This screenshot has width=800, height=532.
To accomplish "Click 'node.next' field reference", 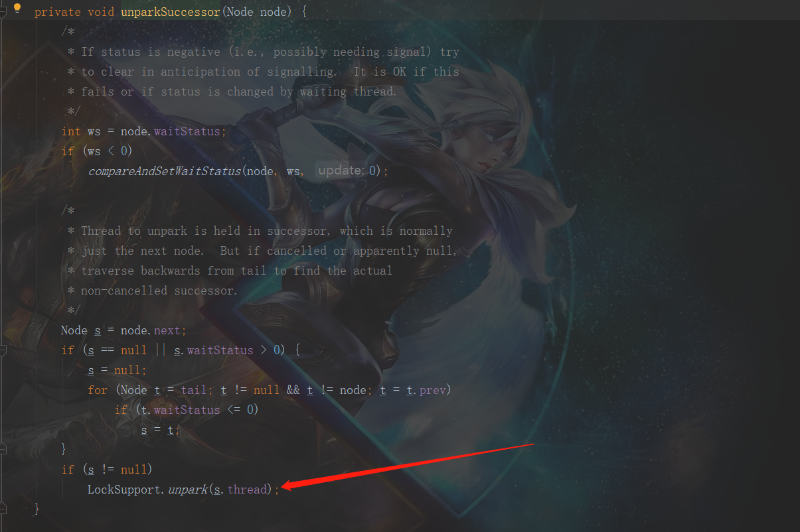I will pyautogui.click(x=150, y=330).
